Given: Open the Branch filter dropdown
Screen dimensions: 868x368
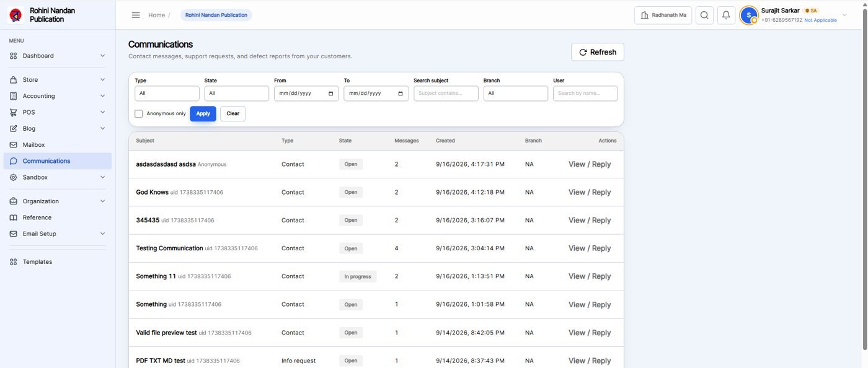Looking at the screenshot, I should tap(516, 94).
